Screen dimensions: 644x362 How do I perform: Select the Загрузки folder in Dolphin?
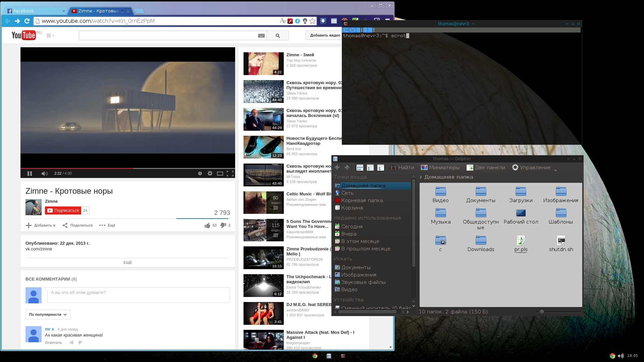coord(521,195)
